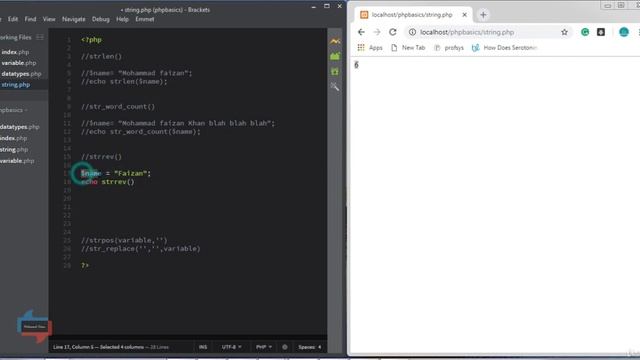Click the linting status circle in status bar
The image size is (640, 360).
click(285, 347)
